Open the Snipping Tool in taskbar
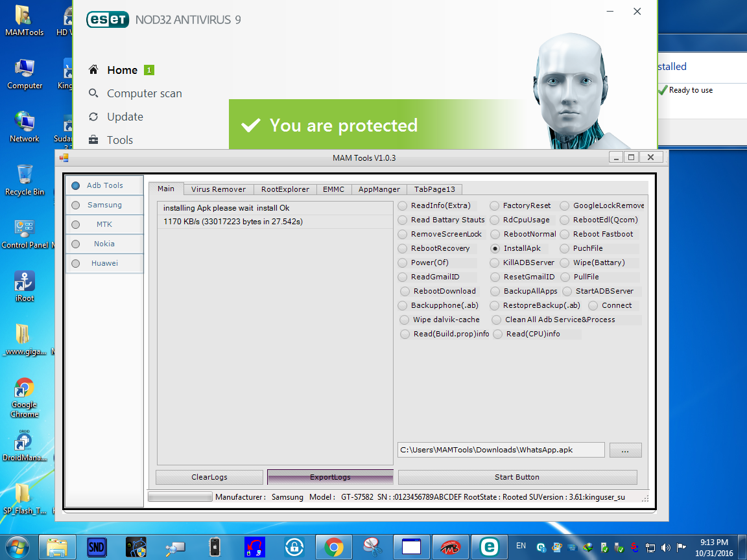 coord(373,547)
